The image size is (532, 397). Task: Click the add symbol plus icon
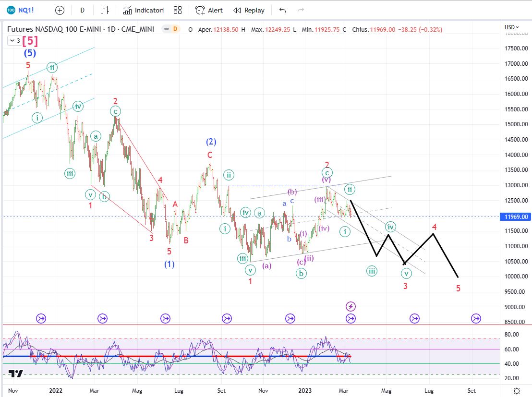tap(60, 10)
